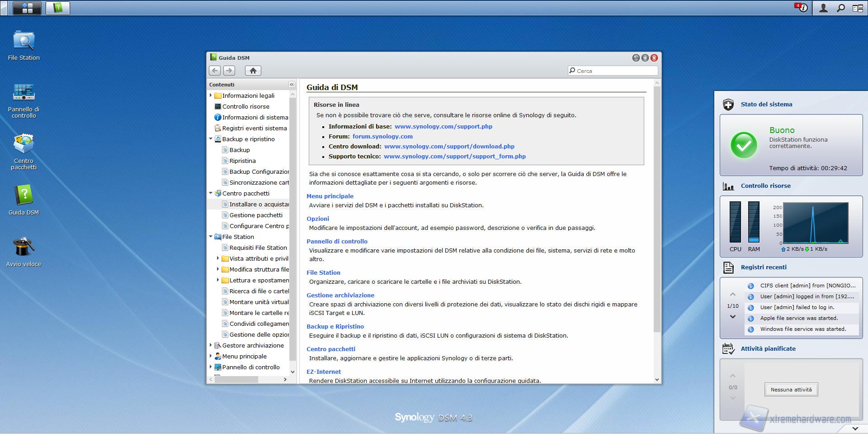Click the home button in Guida DSM
The width and height of the screenshot is (868, 434).
click(253, 71)
